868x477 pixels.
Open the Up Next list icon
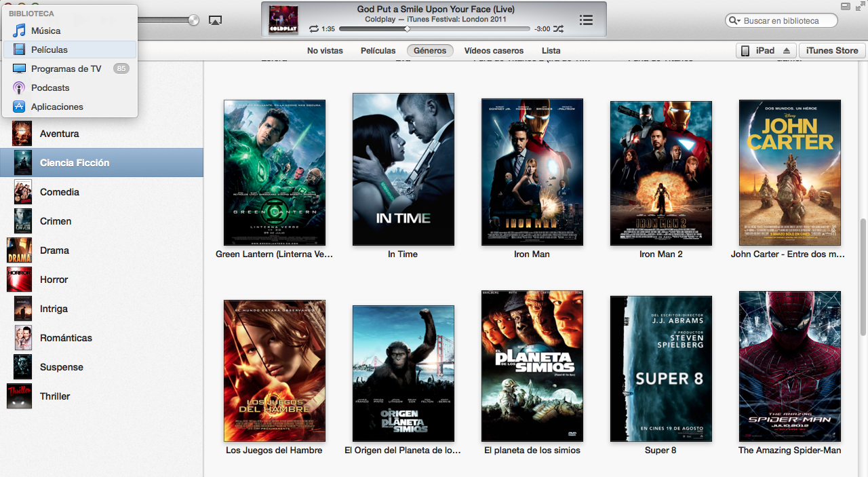pos(586,20)
